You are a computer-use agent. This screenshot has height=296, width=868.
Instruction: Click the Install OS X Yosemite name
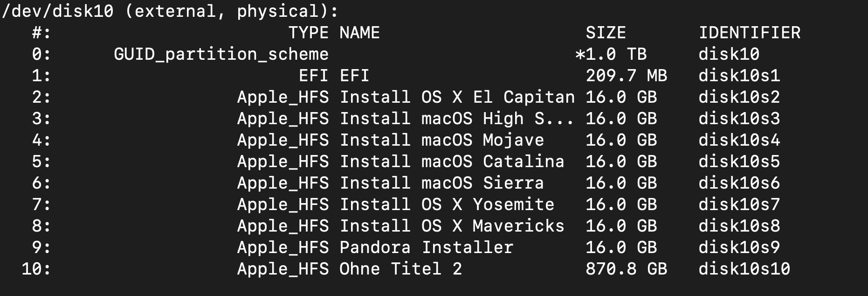pos(447,204)
